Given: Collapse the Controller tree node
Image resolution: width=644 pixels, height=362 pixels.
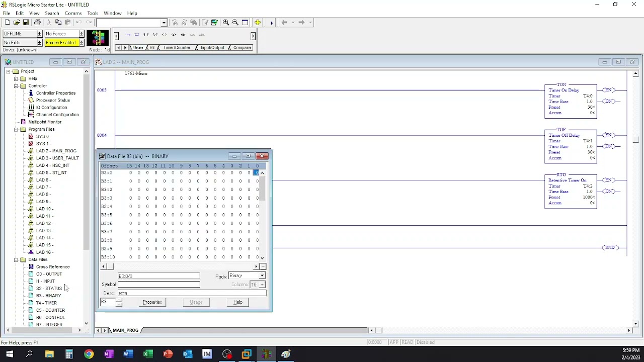Looking at the screenshot, I should (16, 86).
